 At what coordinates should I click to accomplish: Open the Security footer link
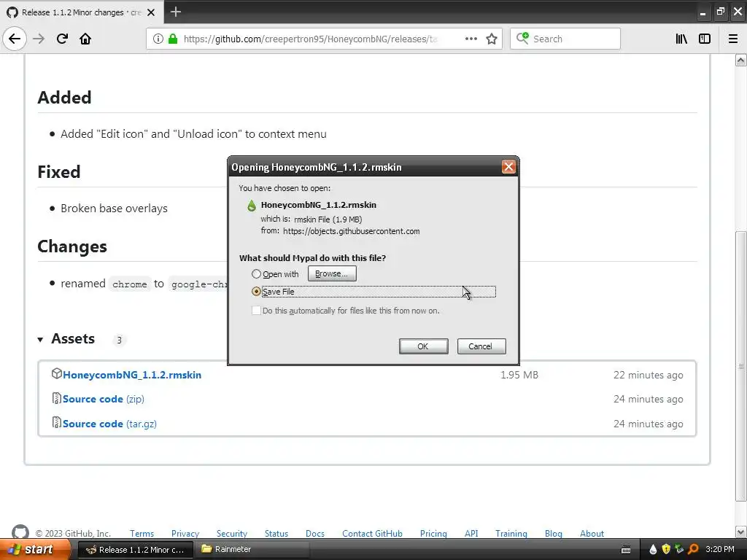232,533
